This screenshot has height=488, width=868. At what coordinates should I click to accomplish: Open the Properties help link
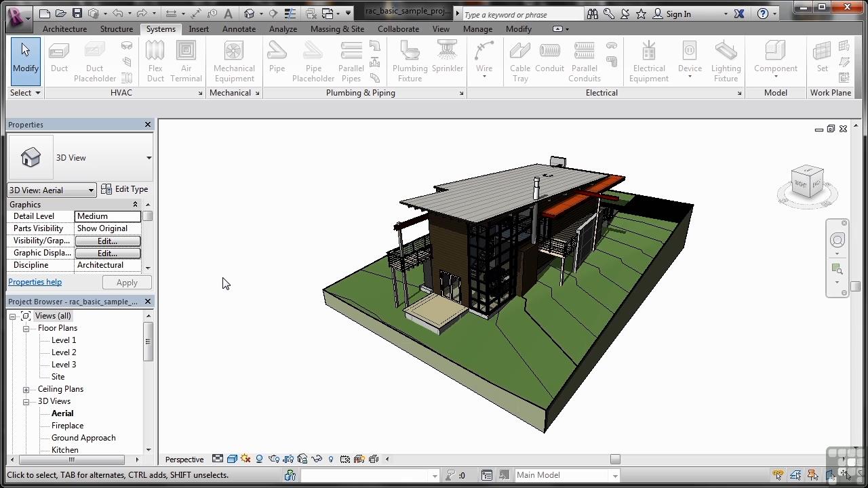(x=35, y=282)
